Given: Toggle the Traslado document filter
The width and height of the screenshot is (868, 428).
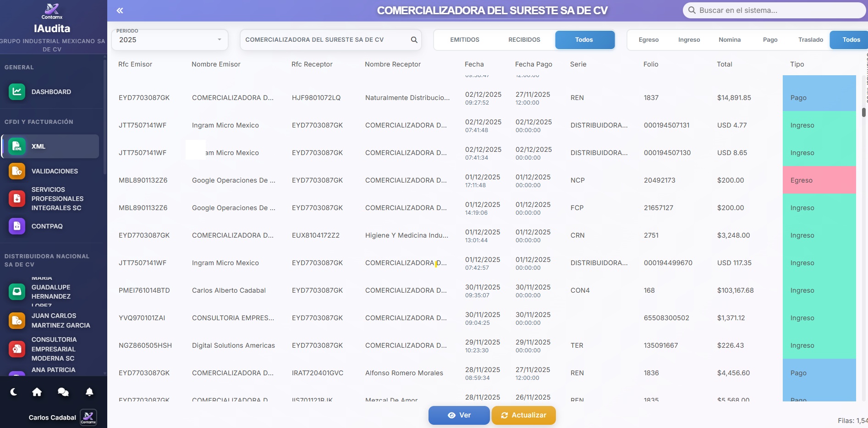Looking at the screenshot, I should click(x=810, y=39).
